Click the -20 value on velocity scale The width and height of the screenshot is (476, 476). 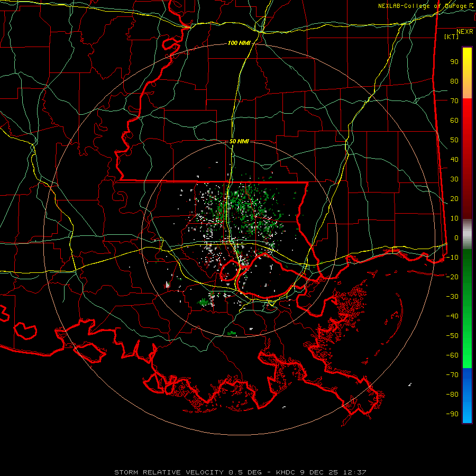(x=452, y=277)
